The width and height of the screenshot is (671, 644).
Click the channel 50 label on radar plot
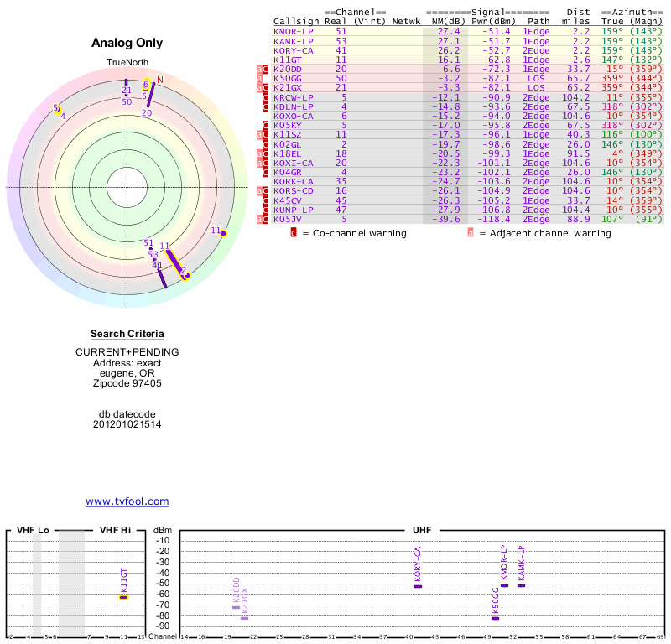127,101
